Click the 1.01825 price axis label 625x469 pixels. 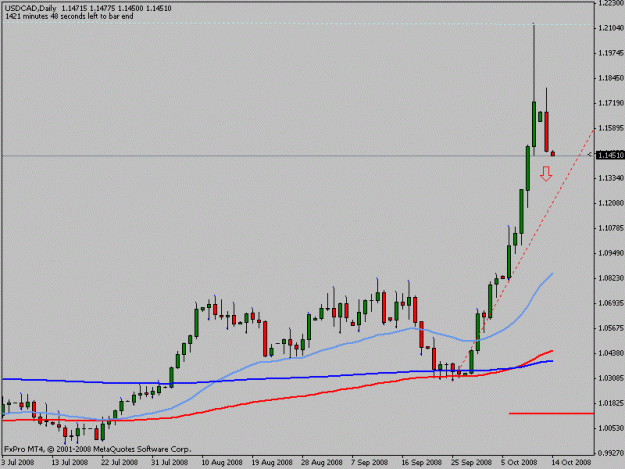coord(611,403)
